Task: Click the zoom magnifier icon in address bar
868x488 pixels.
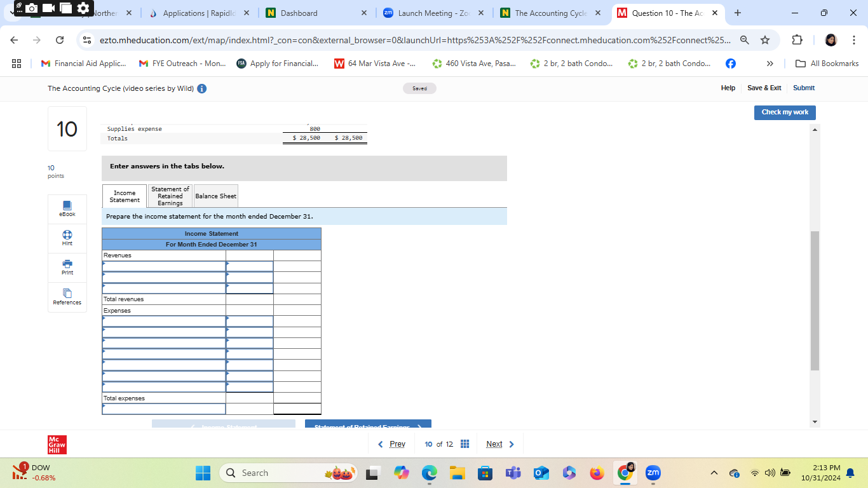Action: pos(745,40)
